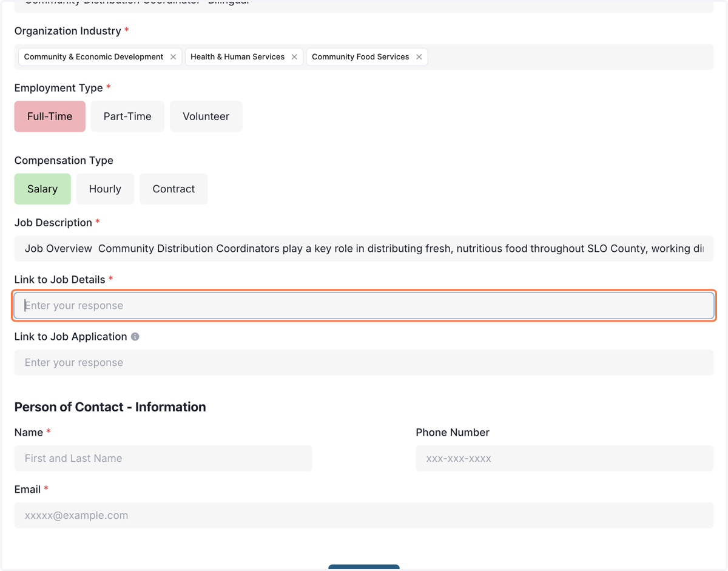Screen dimensions: 728x571
Task: Select Part-Time employment type
Action: pyautogui.click(x=127, y=117)
